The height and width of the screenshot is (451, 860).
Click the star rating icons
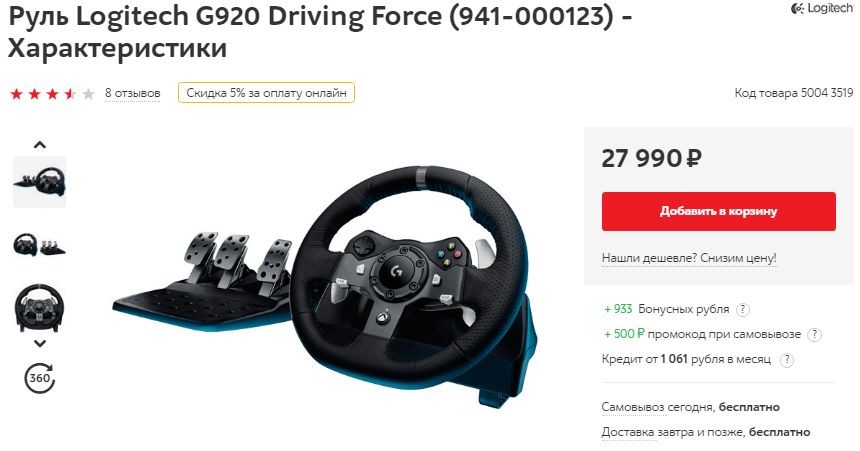[53, 94]
